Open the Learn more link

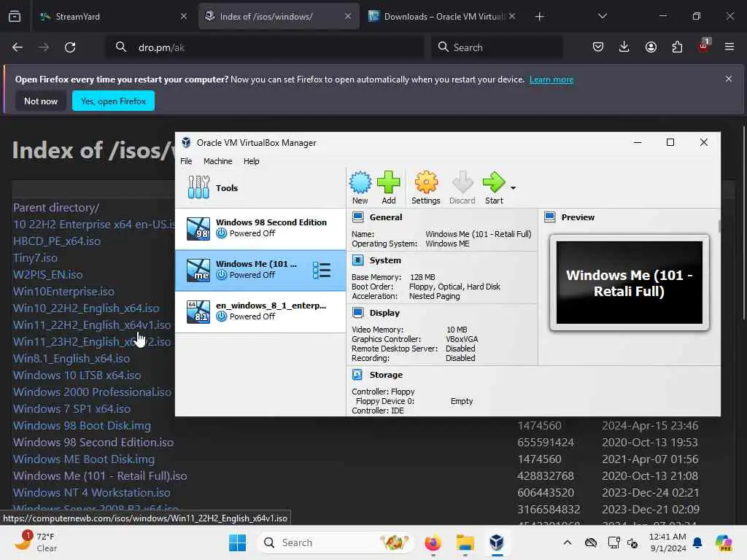(551, 79)
